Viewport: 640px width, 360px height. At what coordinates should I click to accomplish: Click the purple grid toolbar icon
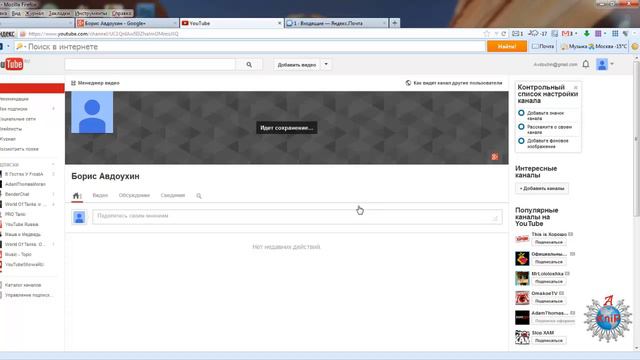pos(598,34)
